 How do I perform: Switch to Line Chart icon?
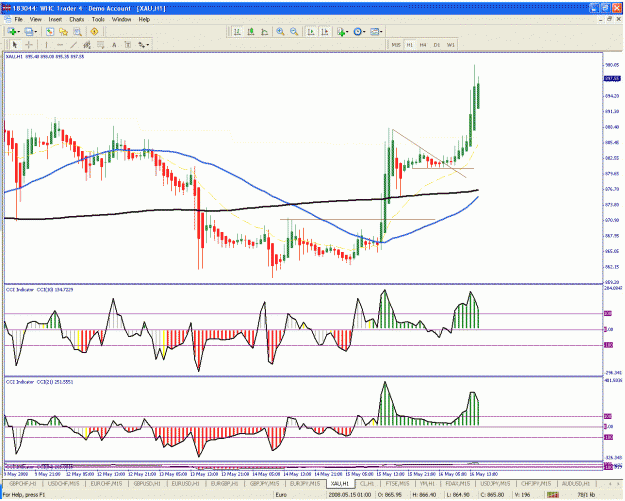264,31
